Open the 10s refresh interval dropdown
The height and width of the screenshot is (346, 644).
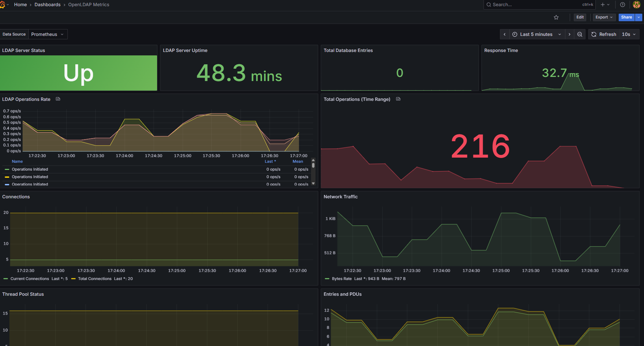click(629, 35)
